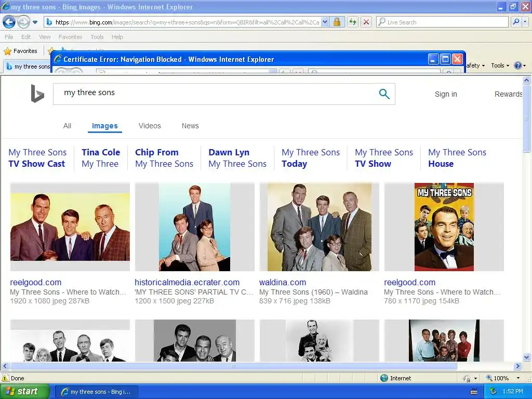This screenshot has width=532, height=399.
Task: Click the waldina.com source link
Action: (x=283, y=282)
